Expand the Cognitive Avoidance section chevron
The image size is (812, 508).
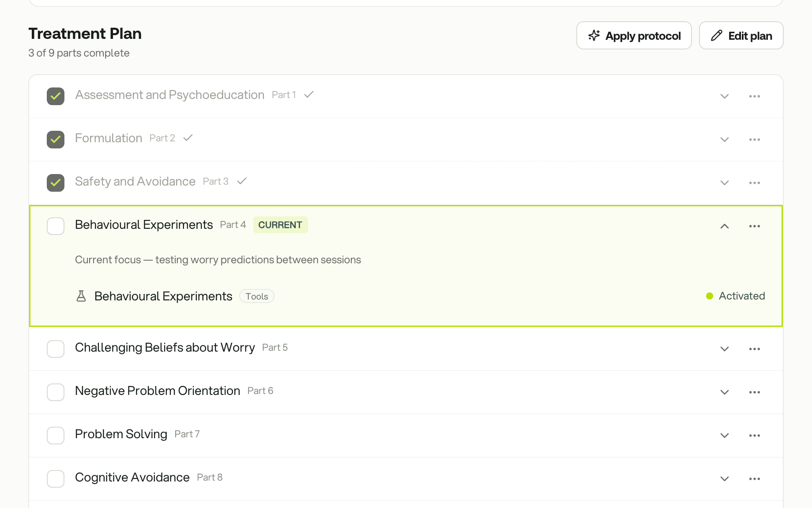(x=725, y=479)
